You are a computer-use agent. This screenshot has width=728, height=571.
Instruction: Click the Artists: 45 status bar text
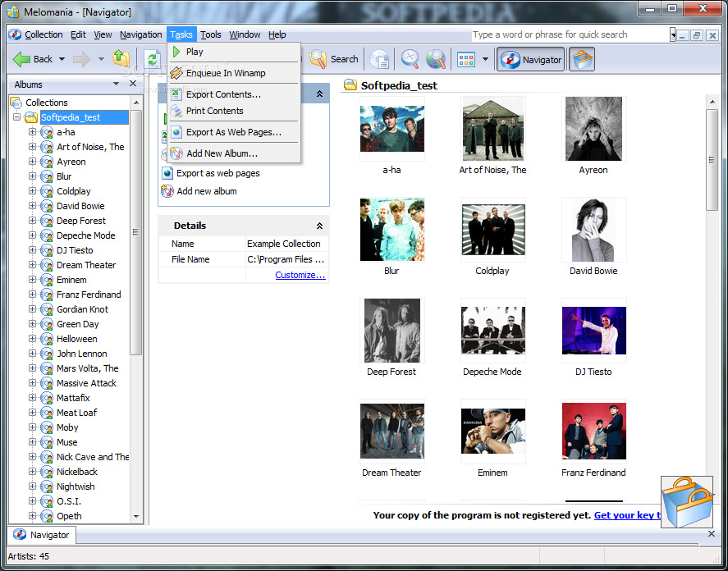tap(29, 556)
